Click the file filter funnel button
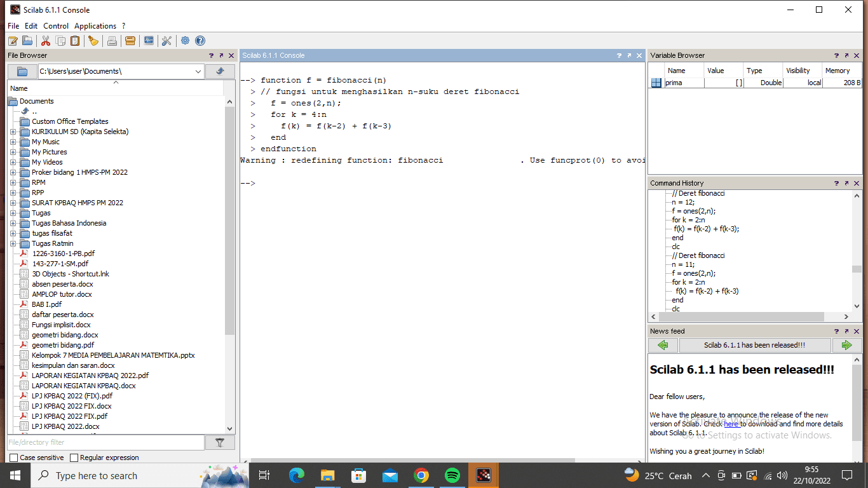This screenshot has height=488, width=868. click(220, 442)
